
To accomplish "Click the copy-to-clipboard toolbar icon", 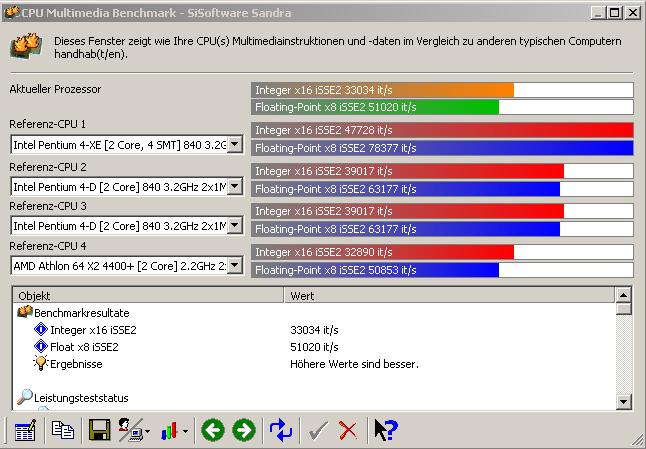I will click(x=63, y=430).
